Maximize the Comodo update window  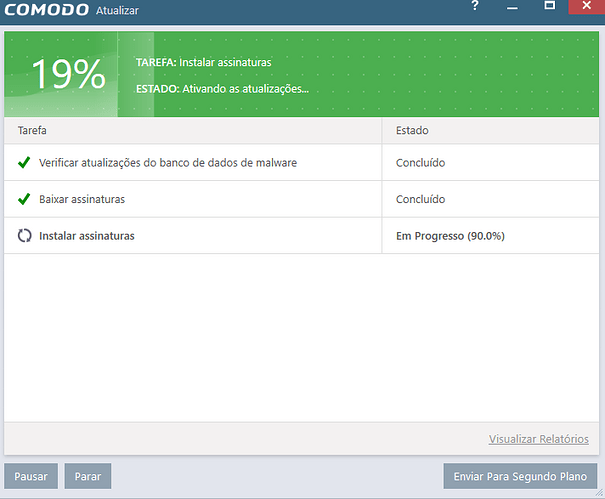[x=549, y=7]
